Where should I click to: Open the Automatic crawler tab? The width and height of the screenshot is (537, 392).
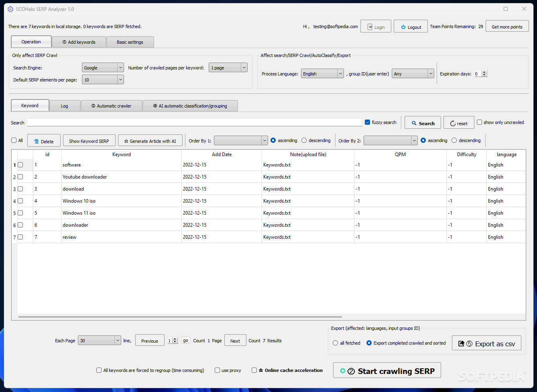coord(112,106)
